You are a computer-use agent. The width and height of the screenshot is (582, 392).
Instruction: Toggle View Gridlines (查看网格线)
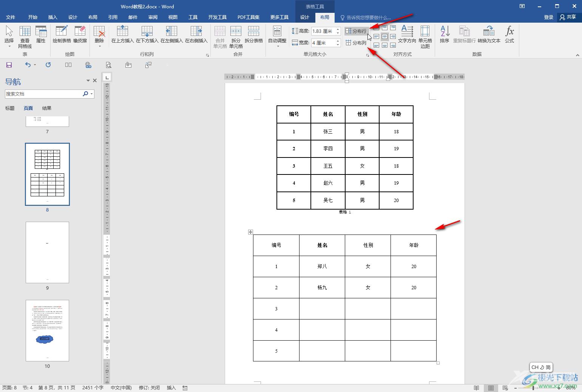pyautogui.click(x=25, y=37)
